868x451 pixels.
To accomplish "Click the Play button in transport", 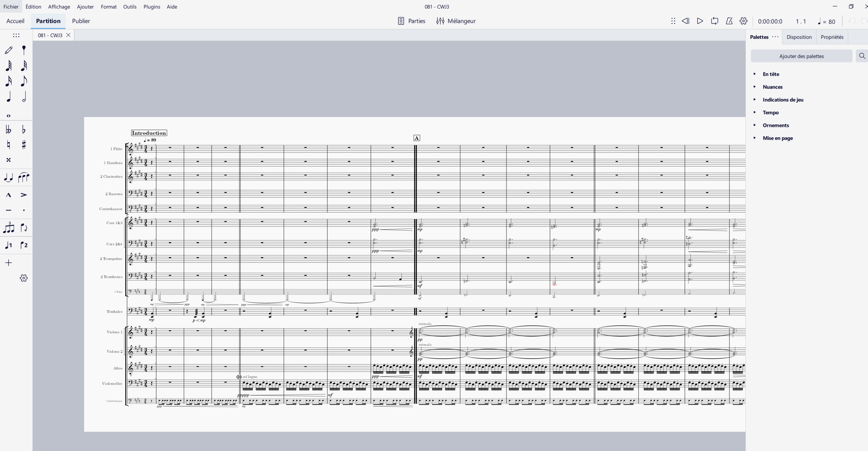I will (x=700, y=21).
